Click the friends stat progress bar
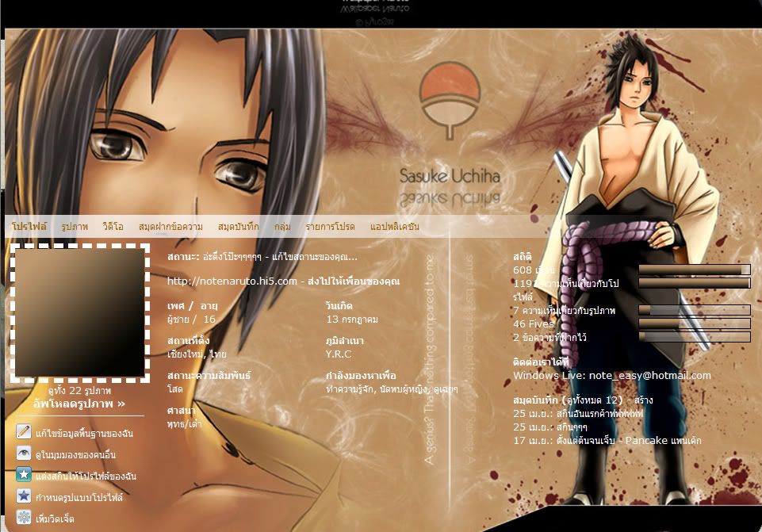 (695, 270)
